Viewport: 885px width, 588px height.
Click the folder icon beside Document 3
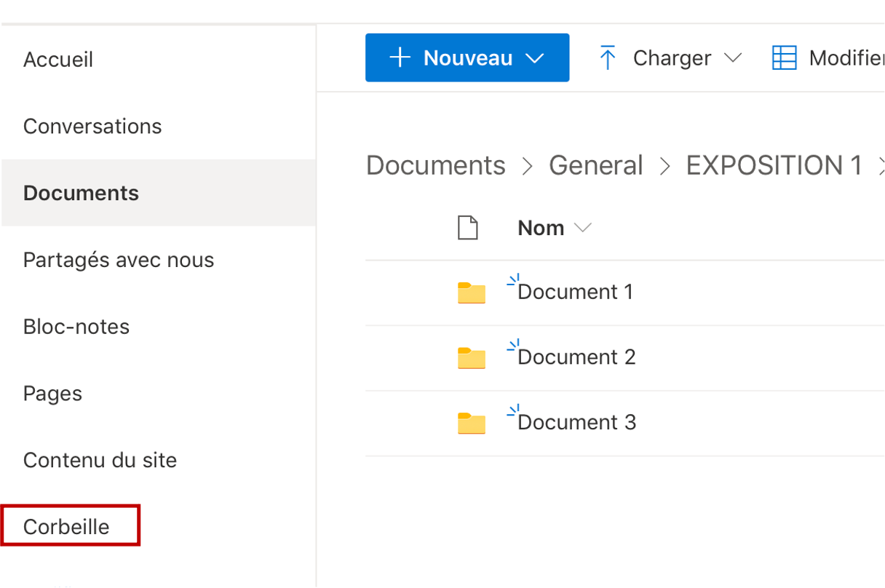(471, 423)
